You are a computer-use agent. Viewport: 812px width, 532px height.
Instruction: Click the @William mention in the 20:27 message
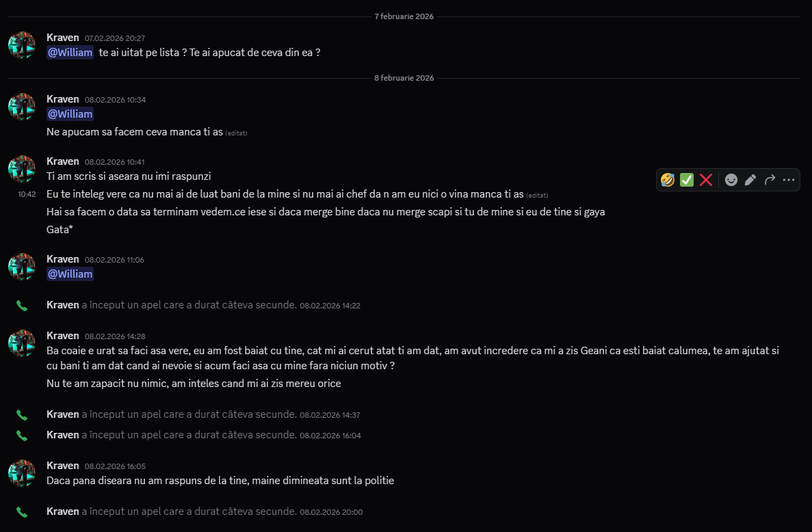(x=70, y=52)
